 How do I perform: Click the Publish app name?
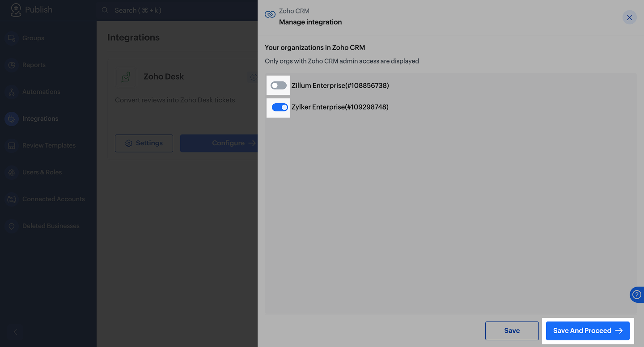pos(38,10)
